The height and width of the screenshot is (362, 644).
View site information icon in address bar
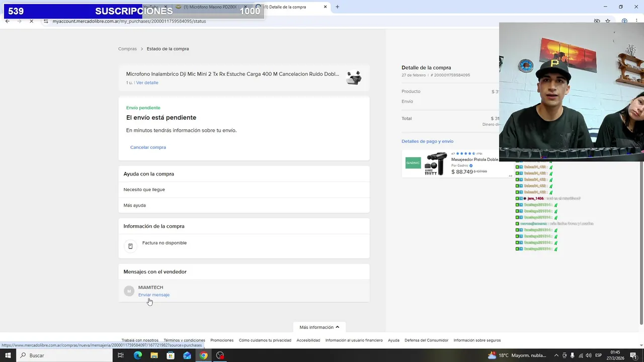[46, 21]
